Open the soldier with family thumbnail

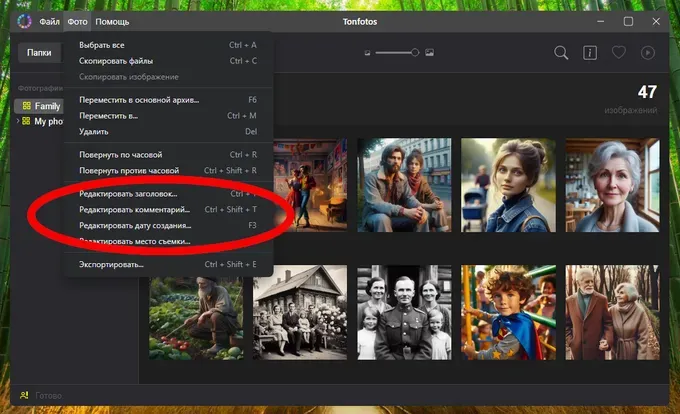[404, 313]
